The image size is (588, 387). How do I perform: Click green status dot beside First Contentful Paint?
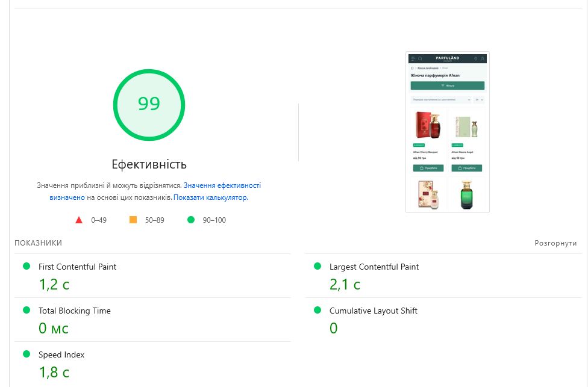tap(27, 266)
